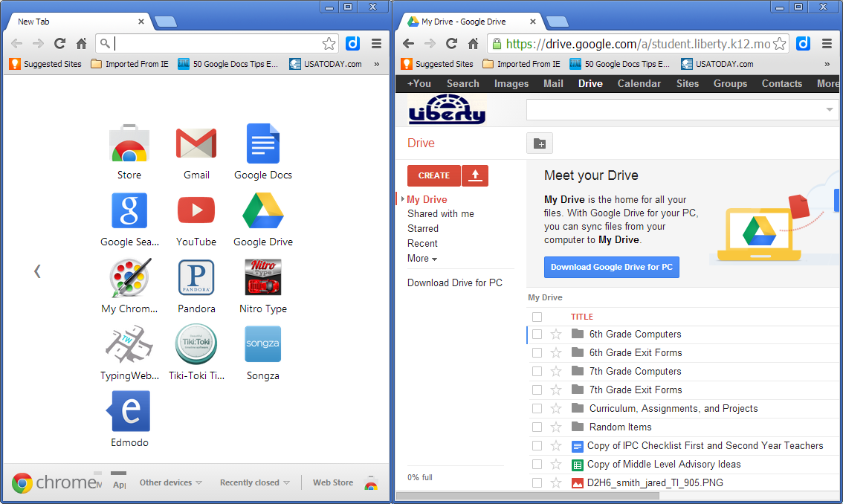Open the Drive search box options arrow
Screen dimensions: 843x504
pos(830,110)
